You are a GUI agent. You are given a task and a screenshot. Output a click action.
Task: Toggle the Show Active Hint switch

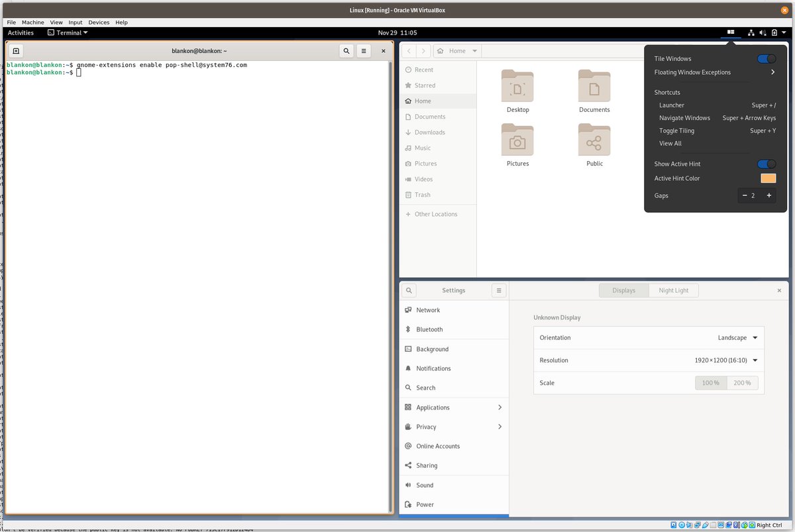tap(767, 164)
